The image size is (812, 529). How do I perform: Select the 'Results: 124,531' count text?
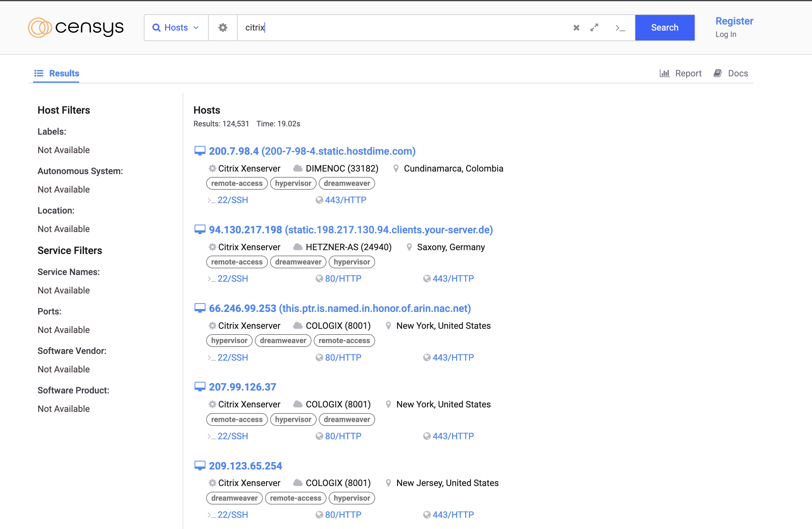coord(221,124)
